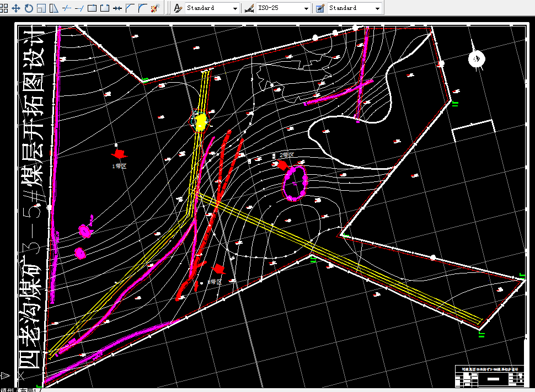Select the 1带区 label in drawing
Viewport: 535px width, 392px height.
[120, 166]
